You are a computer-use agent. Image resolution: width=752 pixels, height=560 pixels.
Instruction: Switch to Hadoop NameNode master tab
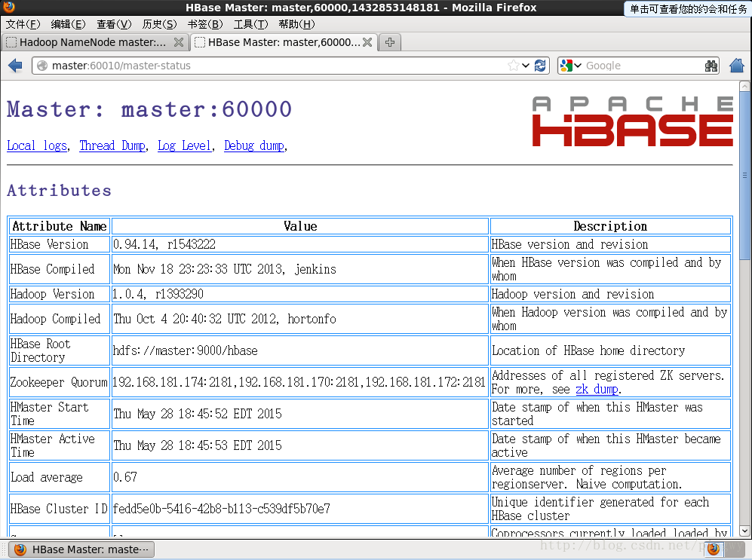(95, 42)
